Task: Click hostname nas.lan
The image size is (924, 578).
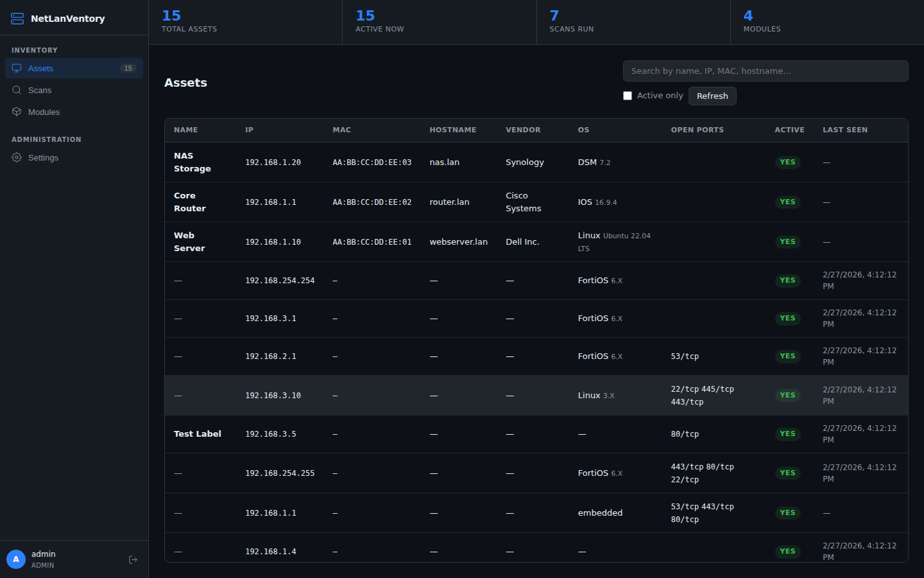Action: coord(445,162)
